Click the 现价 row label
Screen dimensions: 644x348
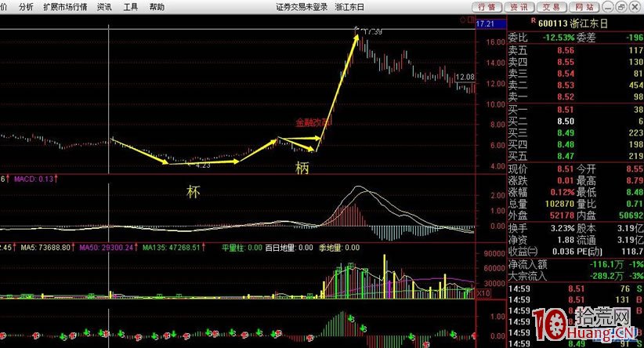pos(518,169)
